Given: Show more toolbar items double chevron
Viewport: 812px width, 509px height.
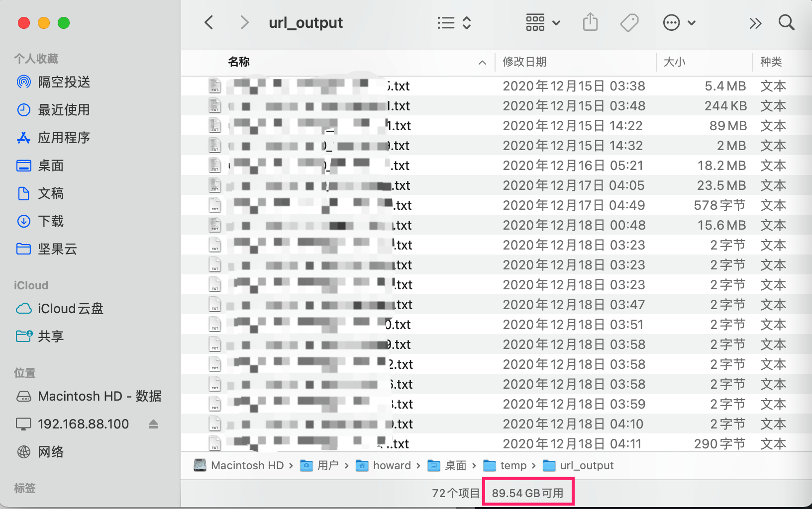Looking at the screenshot, I should pos(755,23).
